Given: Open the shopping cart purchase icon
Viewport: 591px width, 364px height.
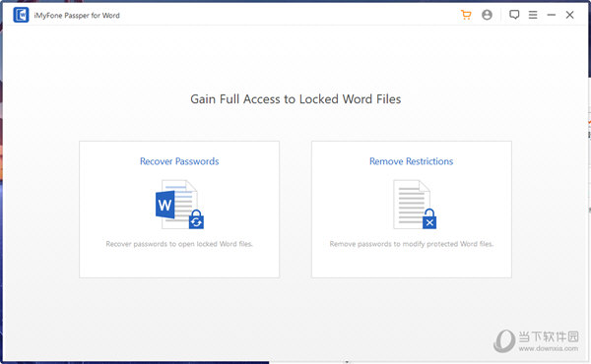Looking at the screenshot, I should (466, 15).
